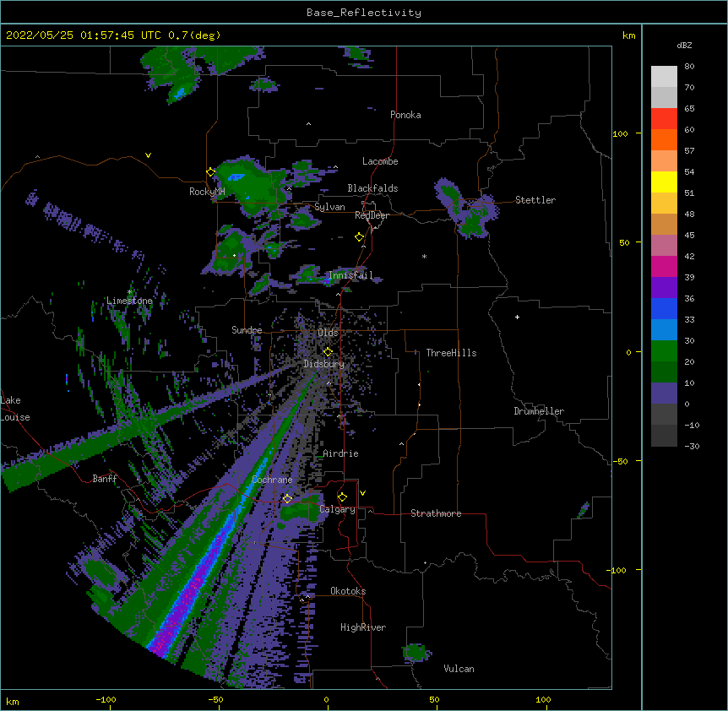Pick the pink 45 dBZ legend swatch
Screen dimensions: 728x711
point(664,246)
